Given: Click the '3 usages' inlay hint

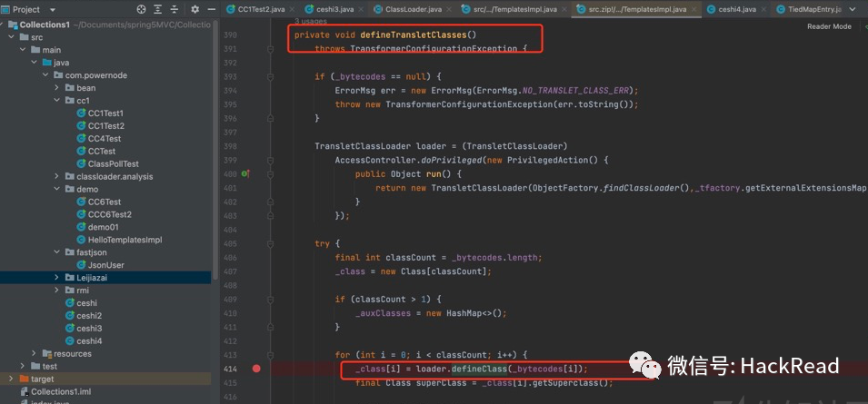Looking at the screenshot, I should point(310,21).
